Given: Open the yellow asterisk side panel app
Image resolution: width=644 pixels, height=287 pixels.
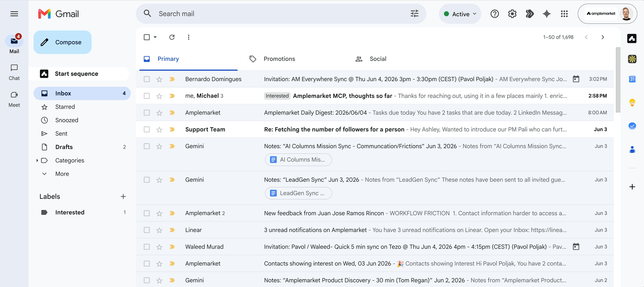Looking at the screenshot, I should tap(632, 59).
